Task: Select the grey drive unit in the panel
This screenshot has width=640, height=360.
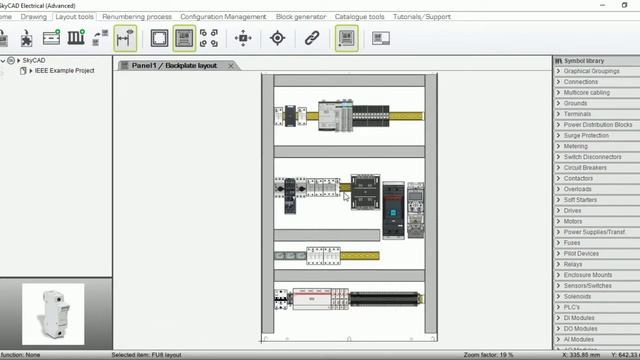Action: 416,210
